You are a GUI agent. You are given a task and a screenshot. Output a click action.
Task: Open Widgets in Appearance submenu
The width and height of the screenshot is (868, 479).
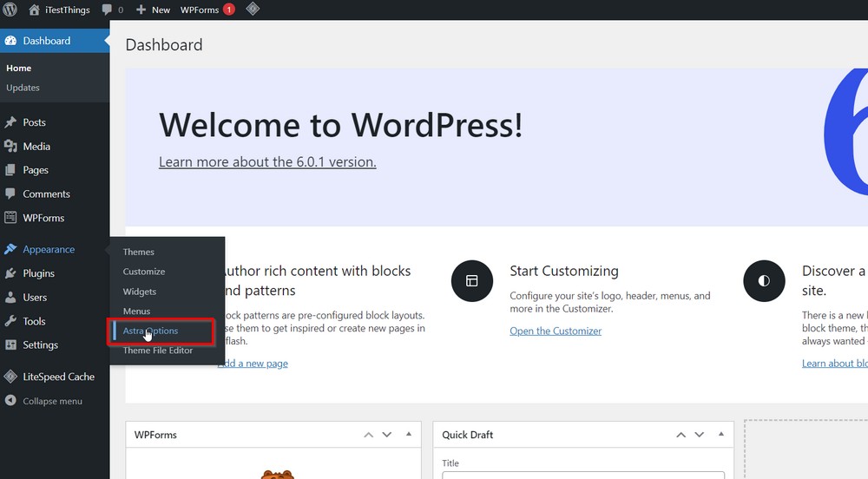point(140,292)
